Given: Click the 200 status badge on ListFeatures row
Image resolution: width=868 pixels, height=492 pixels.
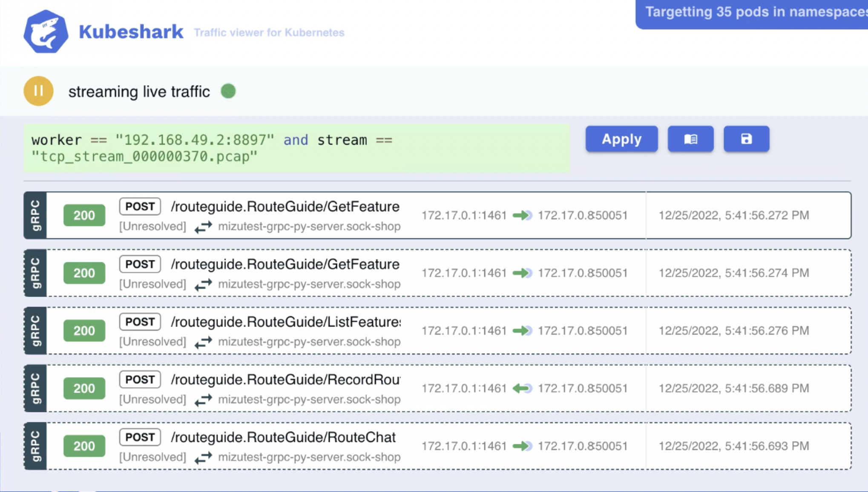Looking at the screenshot, I should point(84,331).
